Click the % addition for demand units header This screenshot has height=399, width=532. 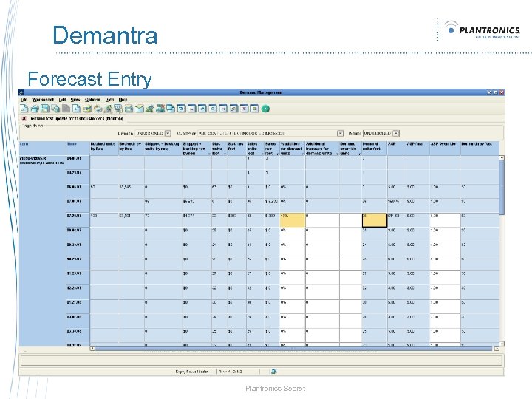[x=292, y=149]
